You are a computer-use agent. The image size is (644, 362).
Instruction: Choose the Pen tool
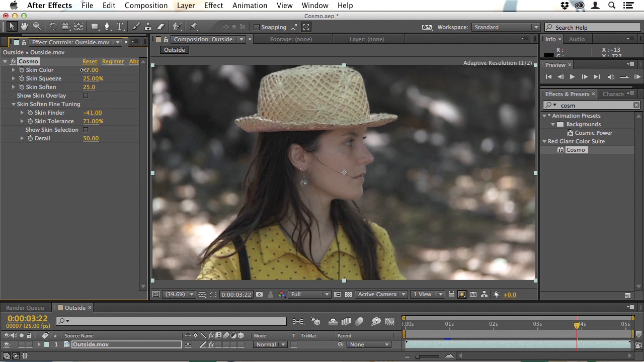click(x=107, y=27)
